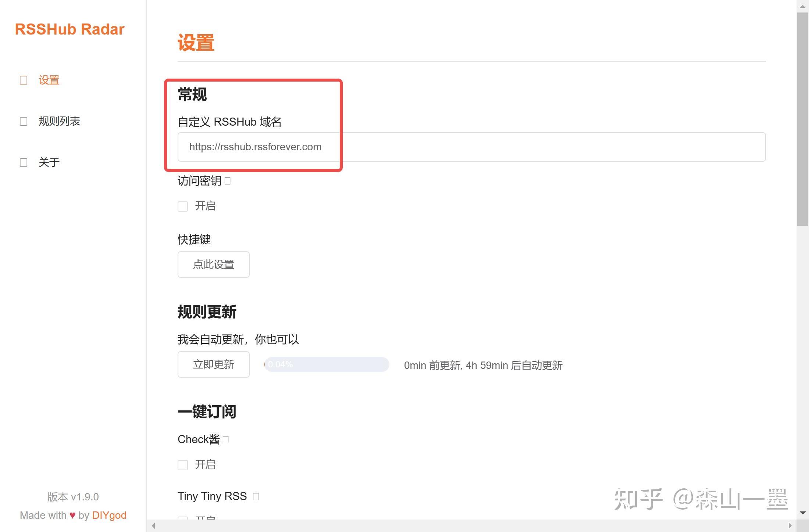Click the help icon next to Check酱
The width and height of the screenshot is (809, 532).
click(226, 439)
